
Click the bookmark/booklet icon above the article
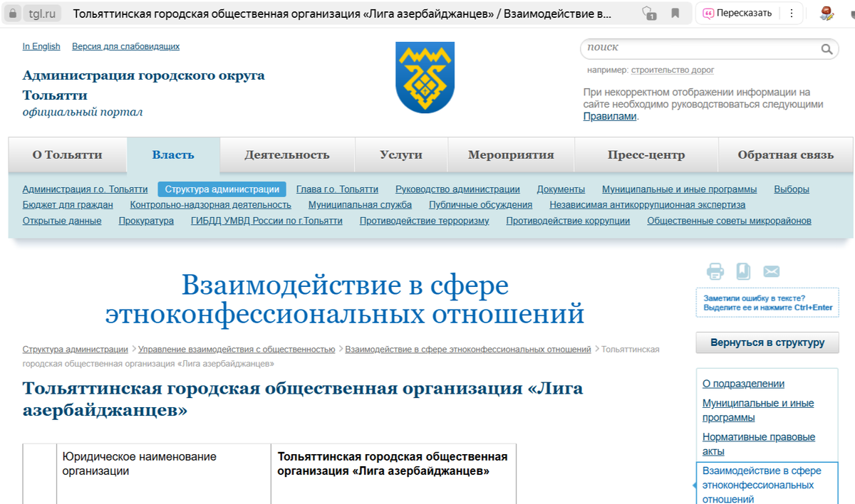pyautogui.click(x=742, y=271)
